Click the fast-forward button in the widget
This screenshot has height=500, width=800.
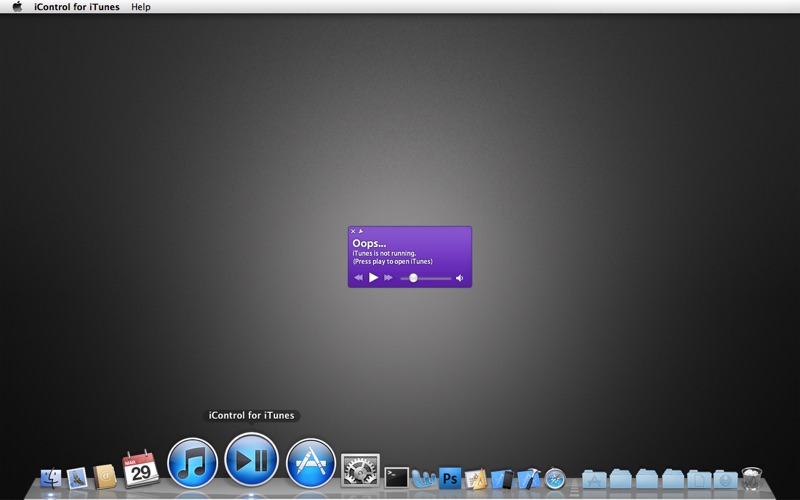[388, 278]
